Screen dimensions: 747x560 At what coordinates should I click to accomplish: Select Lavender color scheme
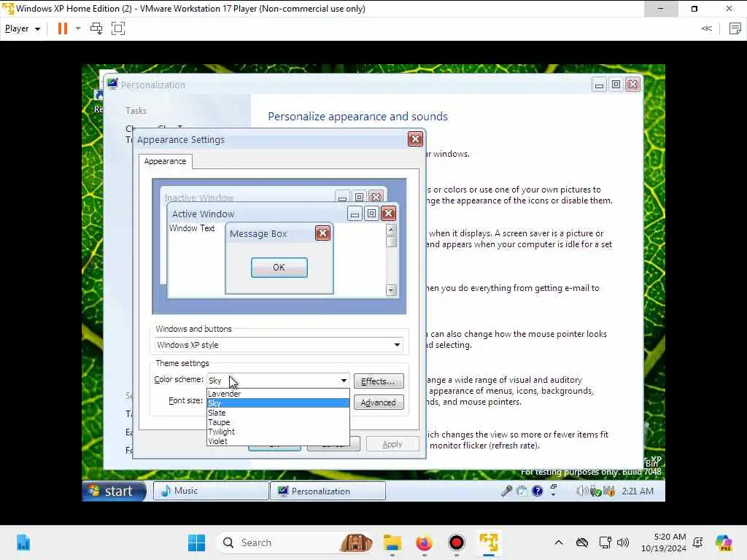[x=278, y=394]
